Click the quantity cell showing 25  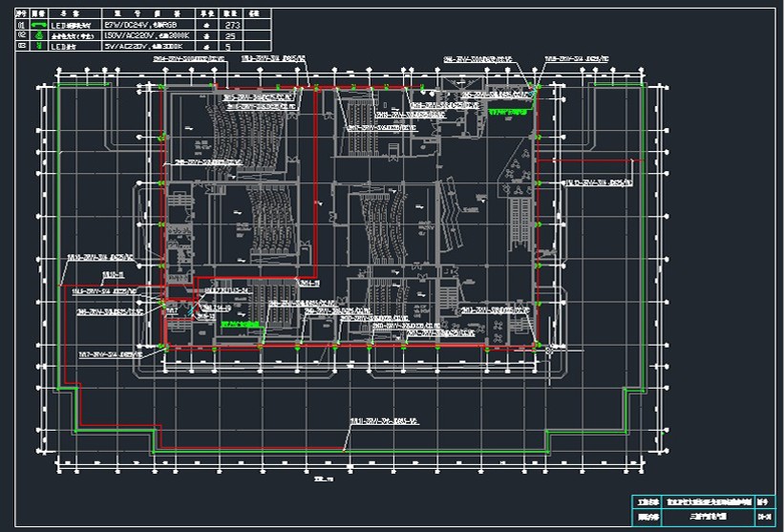coord(230,34)
